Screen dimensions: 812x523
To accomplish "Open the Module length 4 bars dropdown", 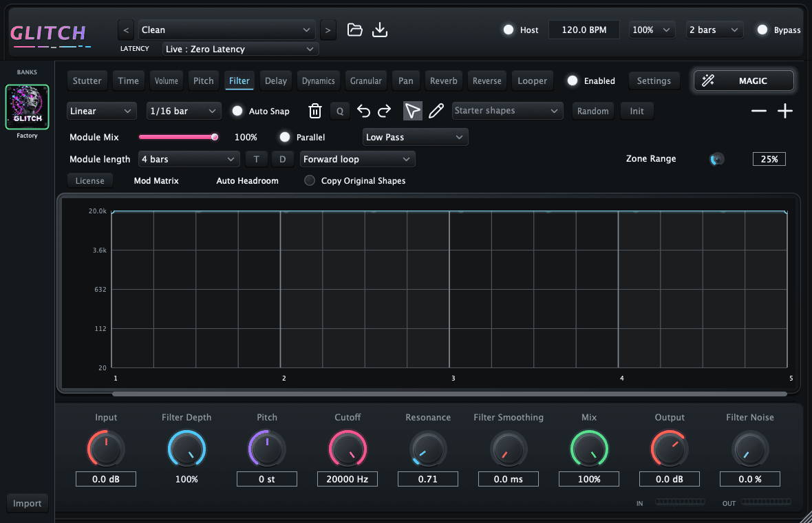I will pyautogui.click(x=189, y=159).
